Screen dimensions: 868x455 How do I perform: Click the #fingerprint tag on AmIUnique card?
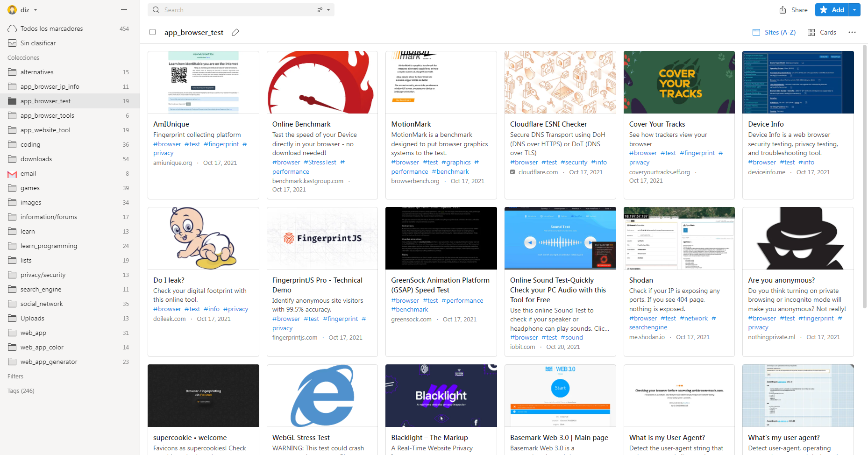(221, 144)
